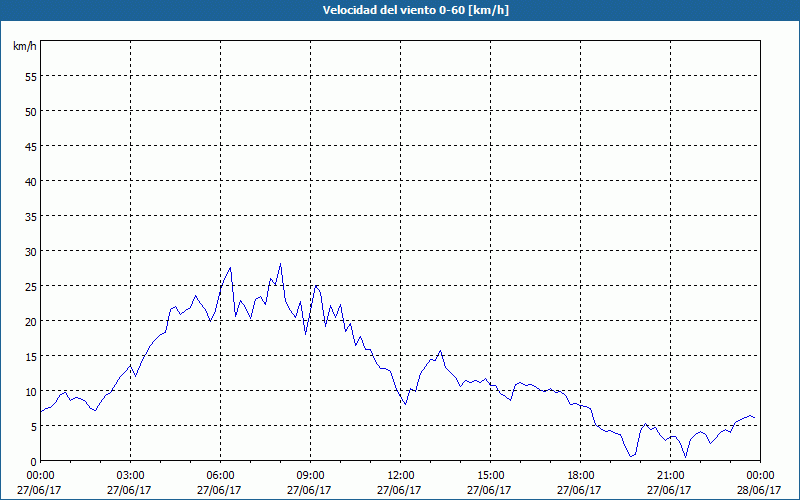Click the 15:00 time axis label
The height and width of the screenshot is (500, 800).
point(490,476)
